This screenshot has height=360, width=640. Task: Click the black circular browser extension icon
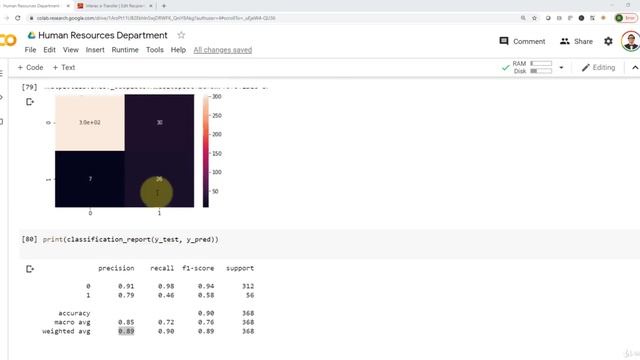tap(581, 18)
